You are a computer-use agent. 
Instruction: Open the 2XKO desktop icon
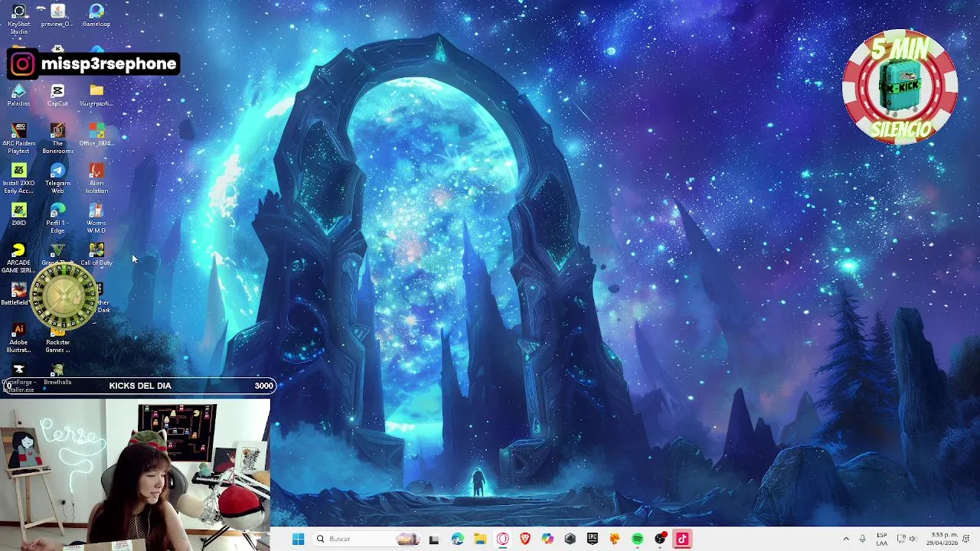(x=18, y=214)
